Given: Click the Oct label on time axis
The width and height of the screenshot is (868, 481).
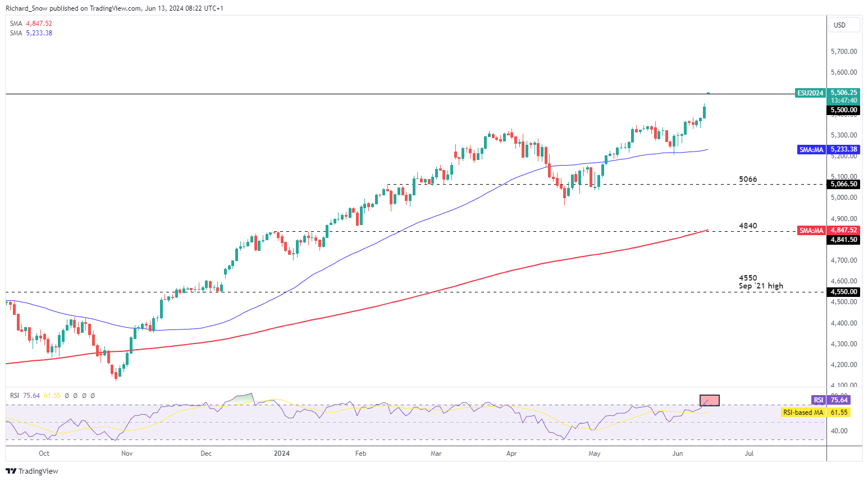Looking at the screenshot, I should coord(44,453).
